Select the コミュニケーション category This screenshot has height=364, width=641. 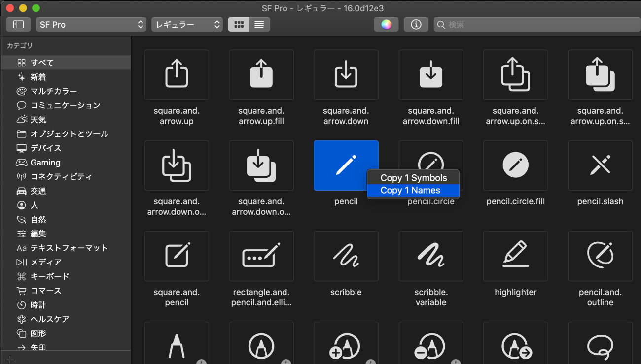pos(66,105)
